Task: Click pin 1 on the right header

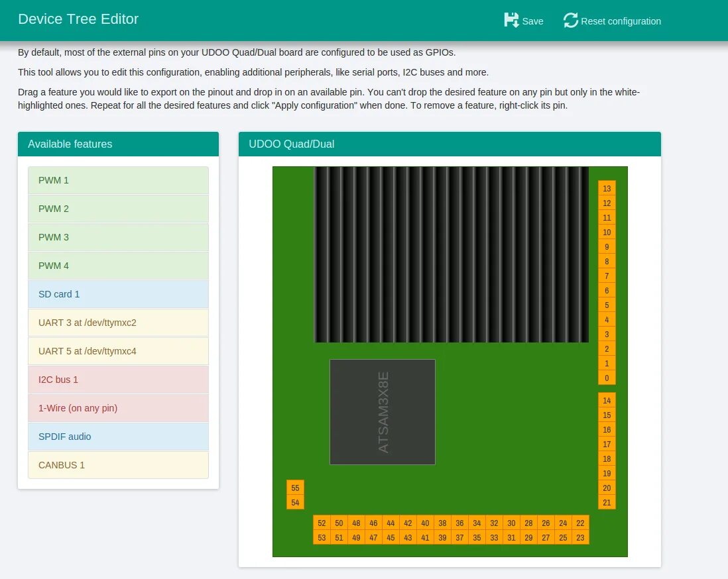Action: pyautogui.click(x=607, y=363)
